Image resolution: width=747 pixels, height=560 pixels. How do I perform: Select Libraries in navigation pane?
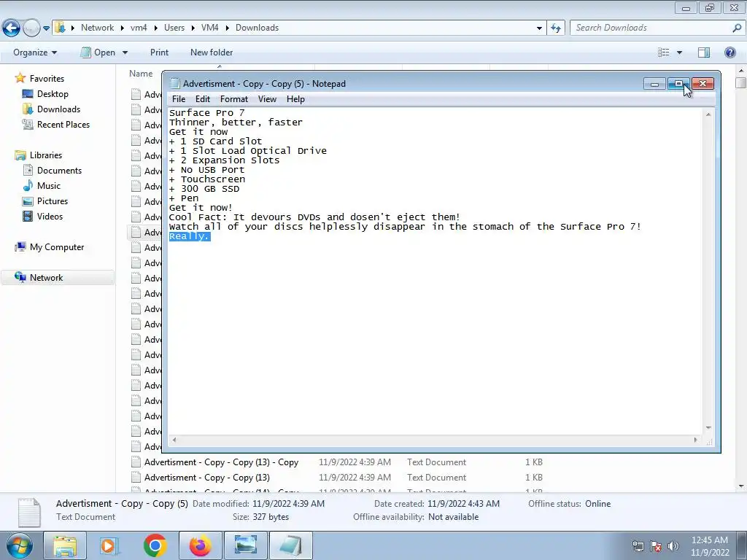(x=46, y=155)
